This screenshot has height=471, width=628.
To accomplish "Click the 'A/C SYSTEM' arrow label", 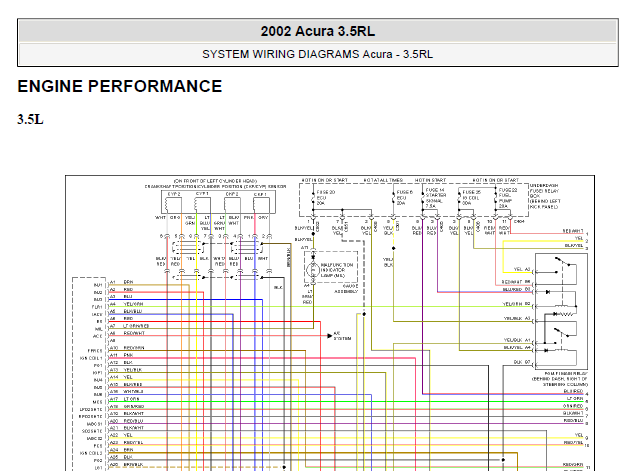I will [x=342, y=336].
